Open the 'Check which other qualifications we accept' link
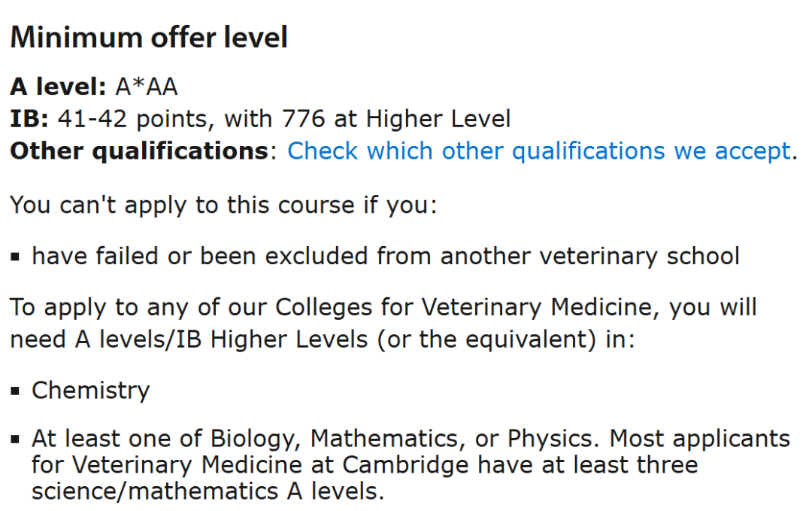 pyautogui.click(x=538, y=151)
